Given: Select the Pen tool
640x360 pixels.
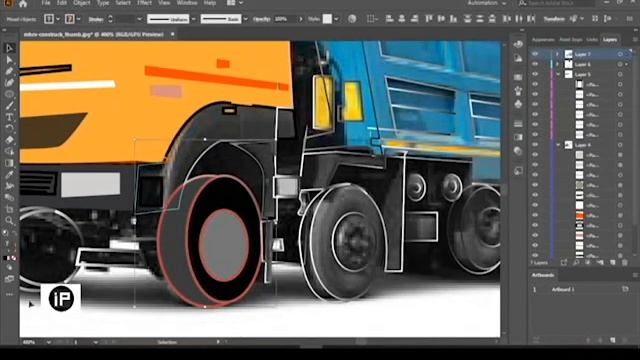Looking at the screenshot, I should coord(9,71).
